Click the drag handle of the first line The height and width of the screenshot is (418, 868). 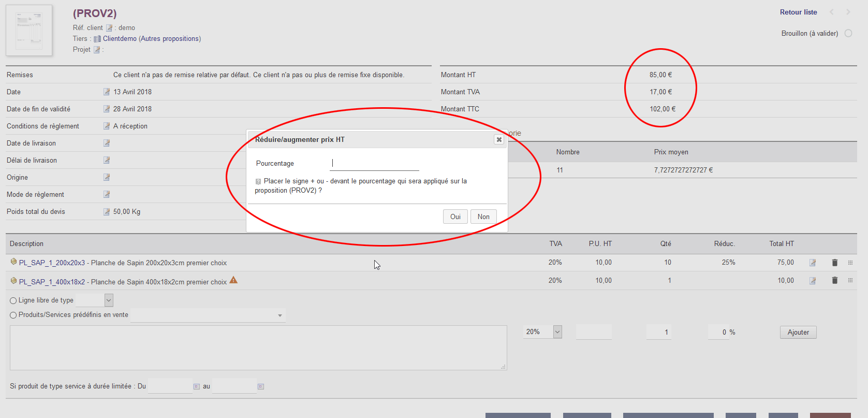[850, 263]
